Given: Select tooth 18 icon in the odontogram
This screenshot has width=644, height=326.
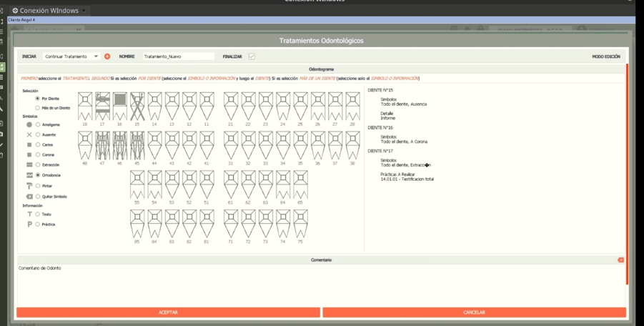Looking at the screenshot, I should click(85, 106).
